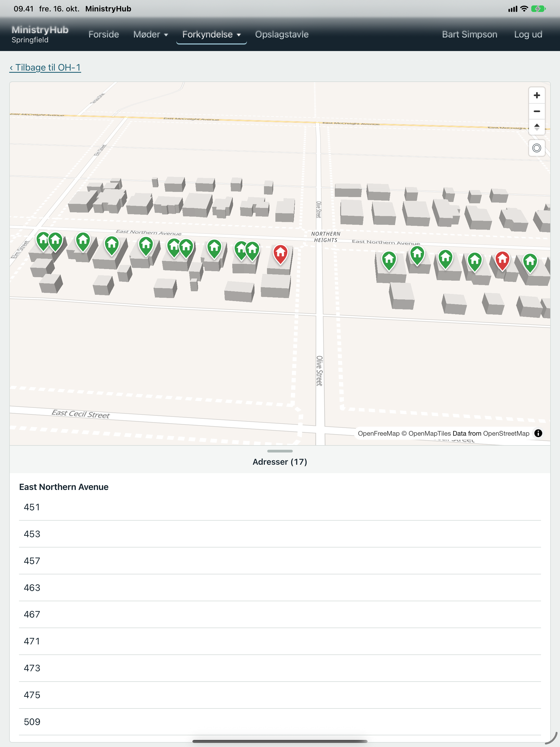This screenshot has width=560, height=747.
Task: Open Bart Simpson profile
Action: point(470,34)
